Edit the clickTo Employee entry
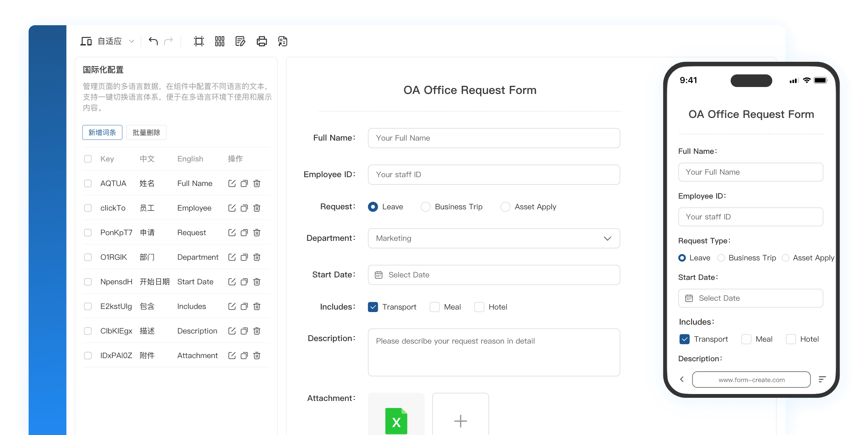The width and height of the screenshot is (868, 435). click(x=232, y=208)
